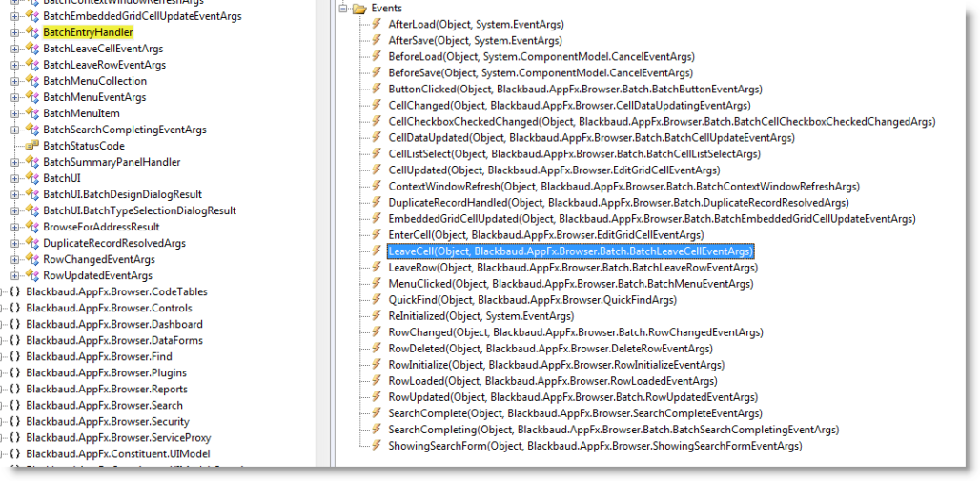Image resolution: width=980 pixels, height=481 pixels.
Task: Expand the BatchSummaryPanelHandler node
Action: [14, 162]
